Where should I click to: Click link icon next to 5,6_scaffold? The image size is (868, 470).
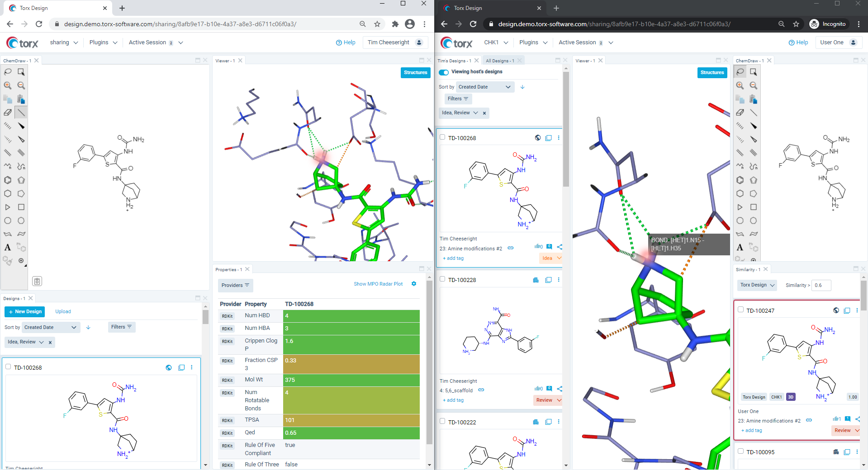pyautogui.click(x=481, y=390)
